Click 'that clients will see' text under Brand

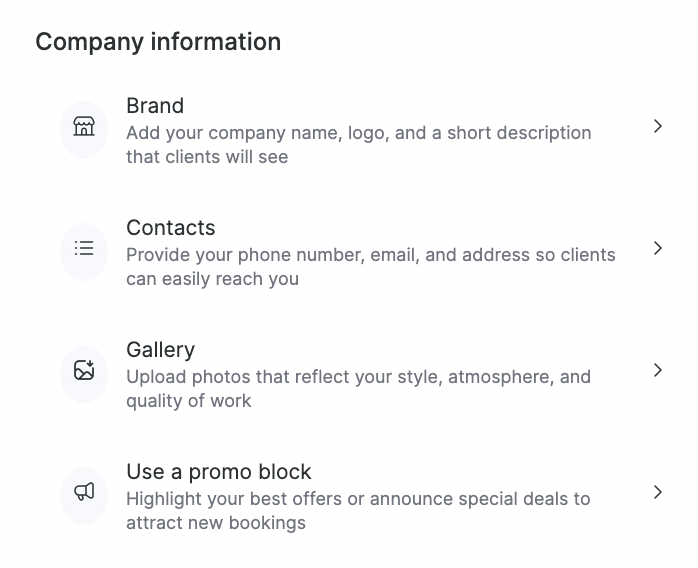coord(207,157)
